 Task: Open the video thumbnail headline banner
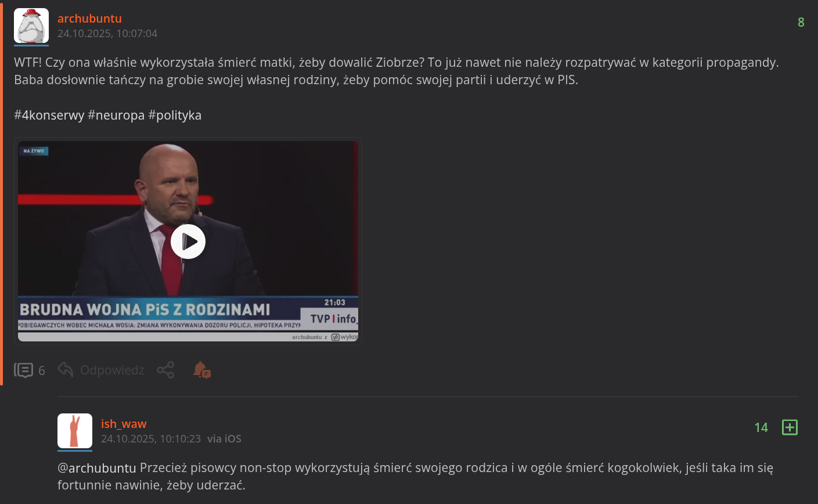point(145,309)
